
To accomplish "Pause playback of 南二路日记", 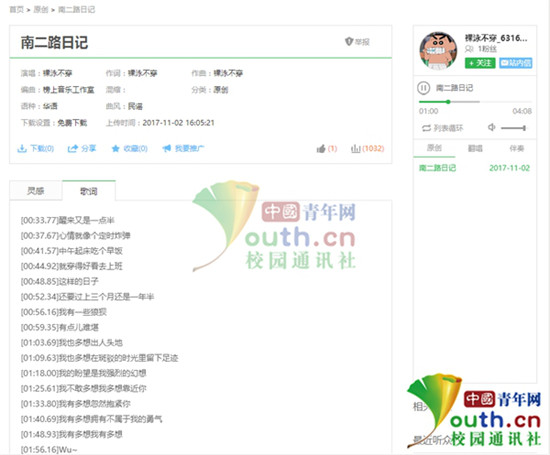I will click(x=423, y=88).
